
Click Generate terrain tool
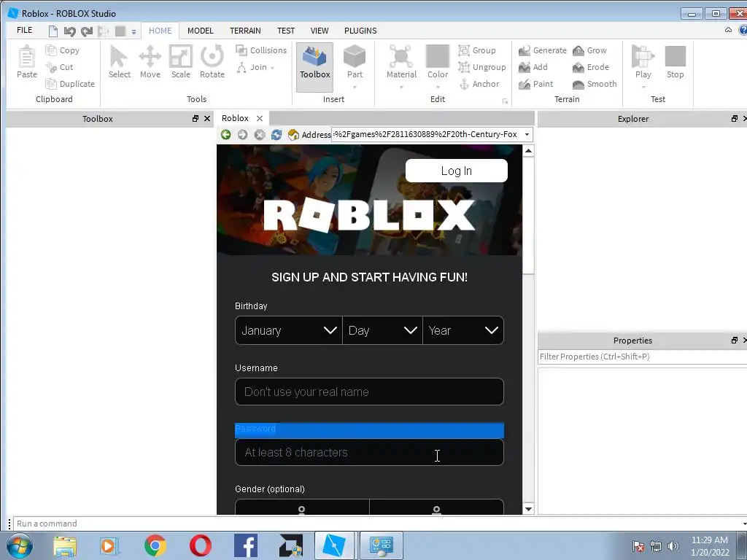[543, 50]
